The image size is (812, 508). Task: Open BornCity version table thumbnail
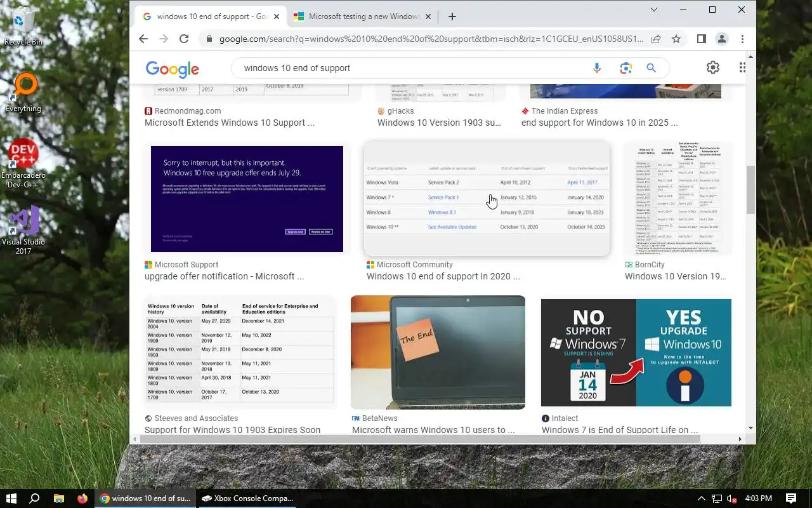point(678,199)
